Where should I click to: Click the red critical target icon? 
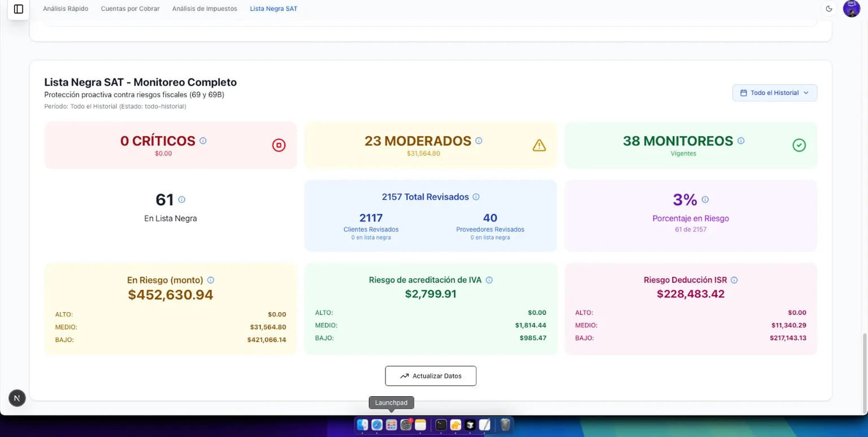[279, 145]
